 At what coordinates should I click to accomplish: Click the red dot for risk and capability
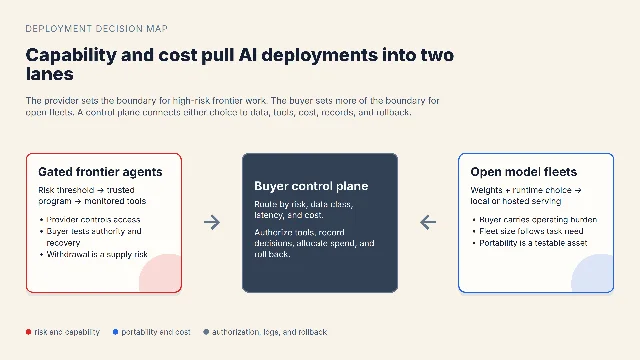pos(28,332)
